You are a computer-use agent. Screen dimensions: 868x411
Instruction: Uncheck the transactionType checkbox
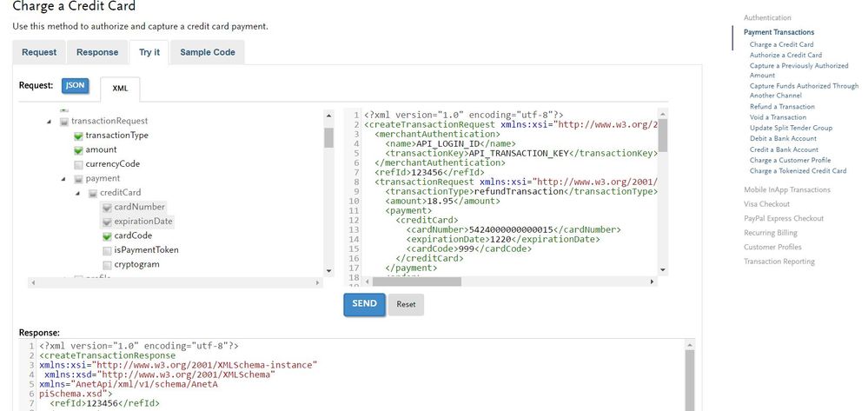[x=78, y=136]
